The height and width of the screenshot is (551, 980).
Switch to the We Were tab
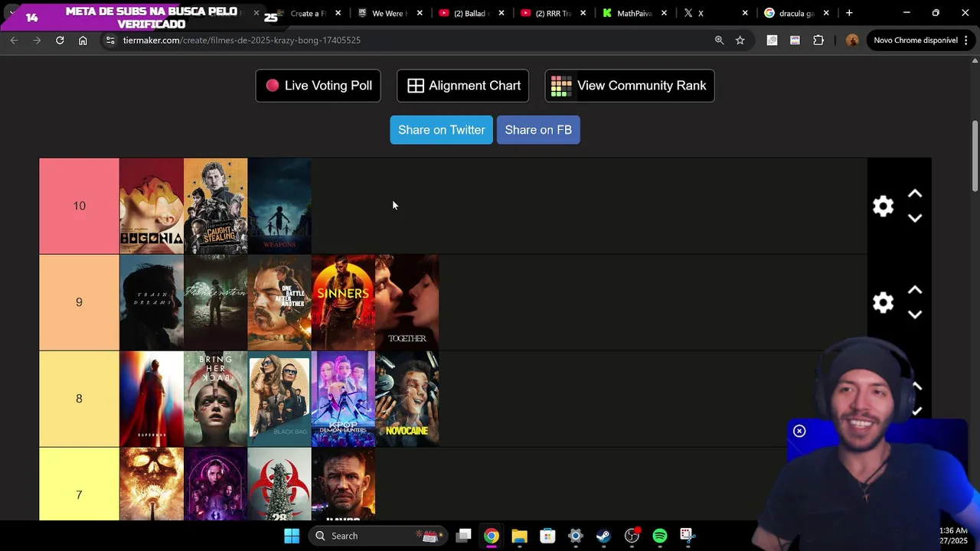tap(389, 13)
